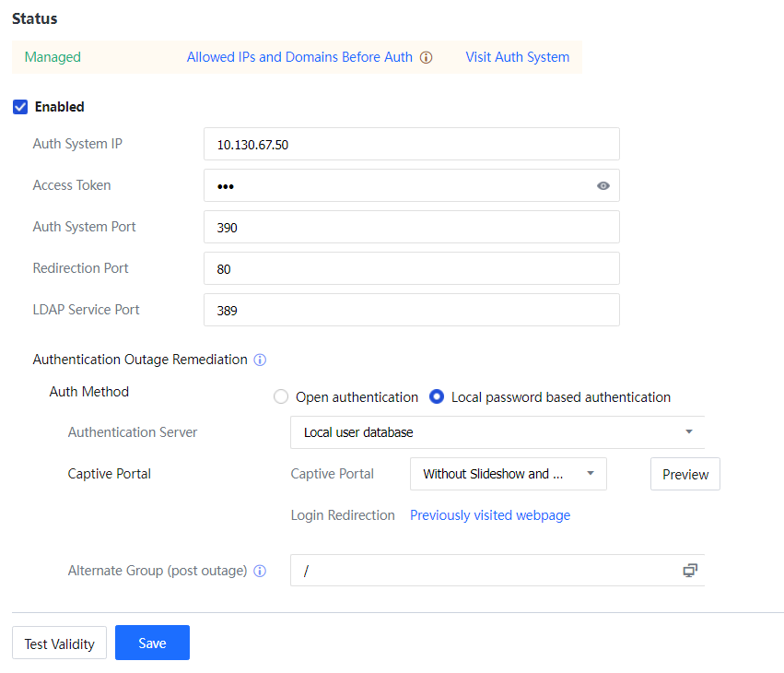The height and width of the screenshot is (673, 784).
Task: Click info icon next to Authentication Outage Remediation
Action: [x=260, y=360]
